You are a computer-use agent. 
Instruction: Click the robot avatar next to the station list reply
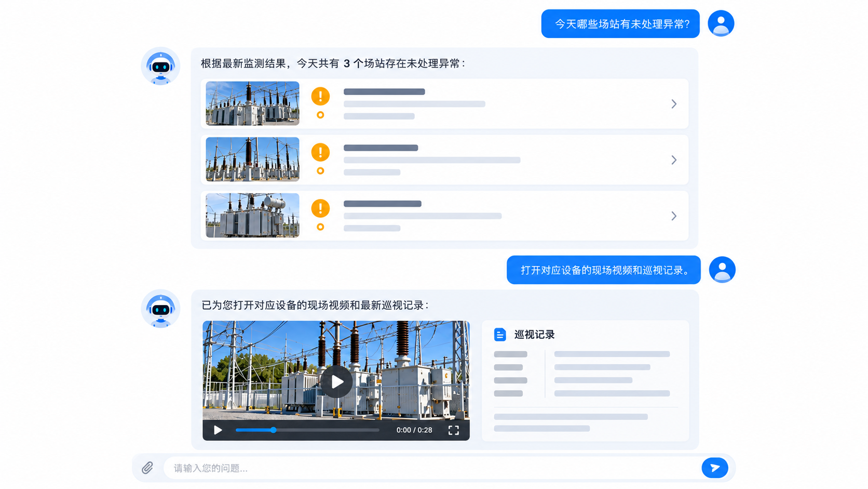160,67
